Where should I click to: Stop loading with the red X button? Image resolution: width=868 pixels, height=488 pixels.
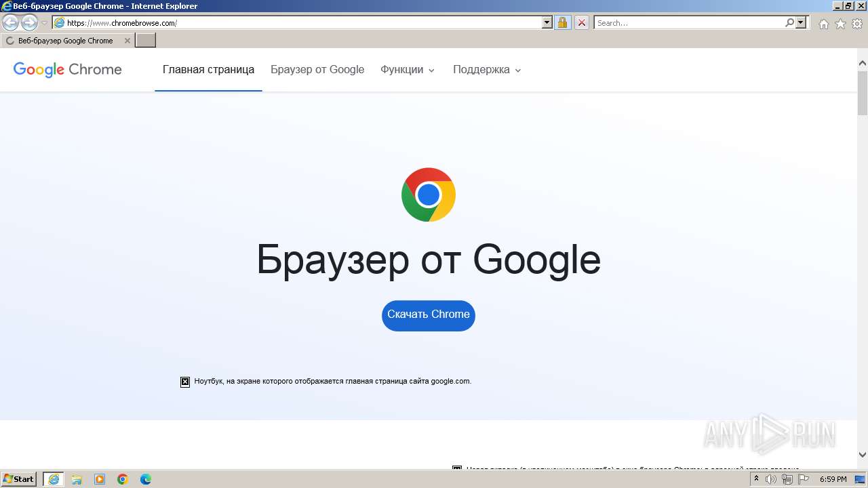[x=582, y=22]
